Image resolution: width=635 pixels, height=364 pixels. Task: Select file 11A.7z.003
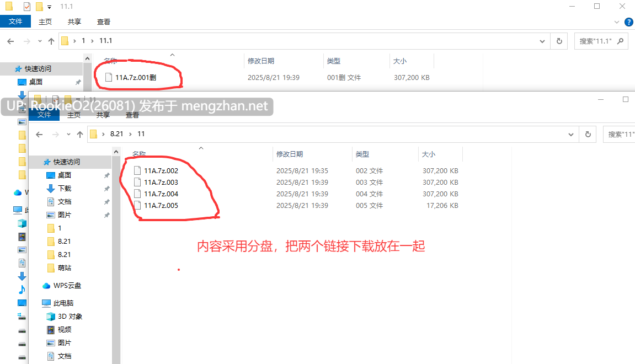161,182
